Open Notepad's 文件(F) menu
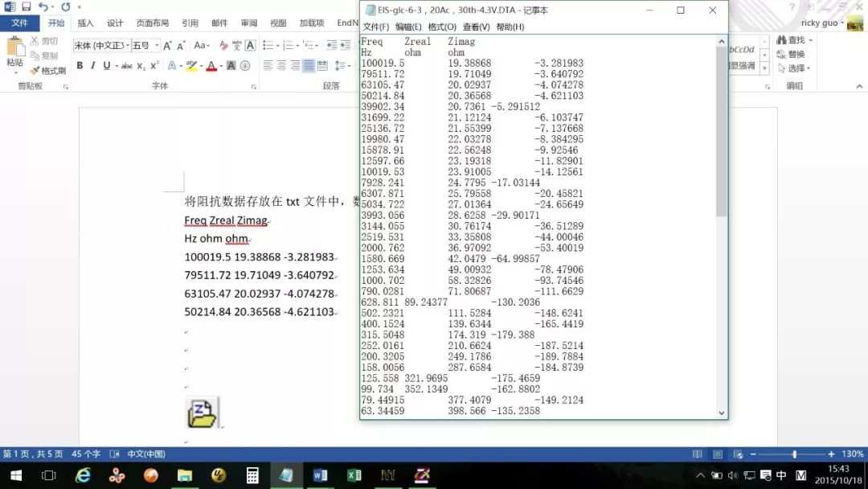868x489 pixels. click(x=376, y=27)
